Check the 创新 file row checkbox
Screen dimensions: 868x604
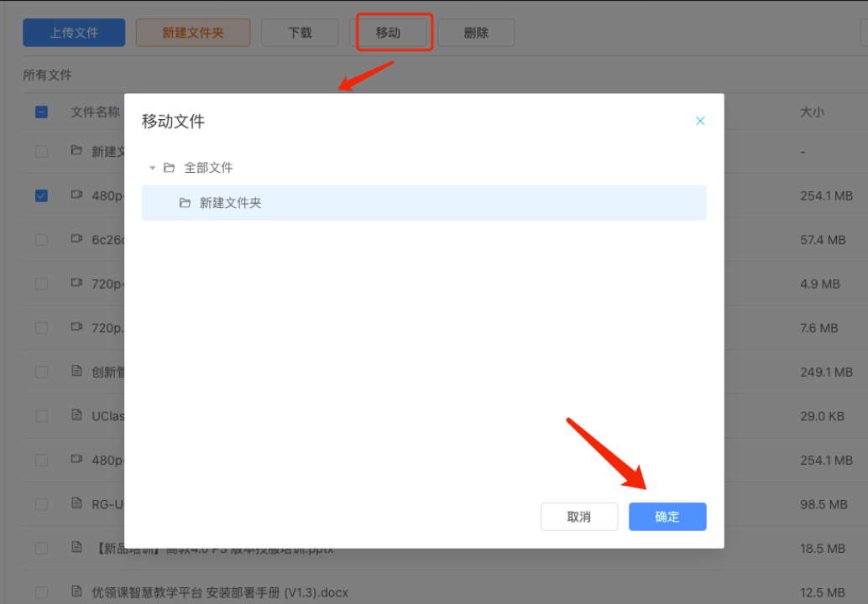[x=41, y=372]
